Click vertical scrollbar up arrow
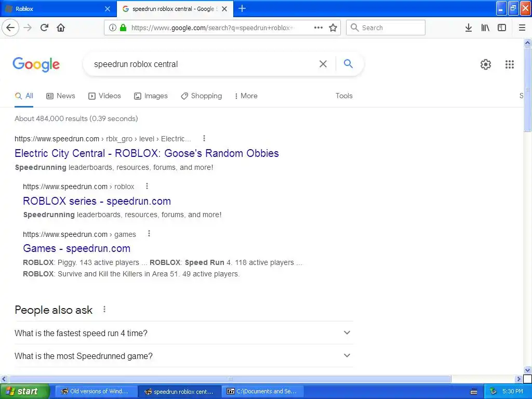532x399 pixels. (x=528, y=43)
